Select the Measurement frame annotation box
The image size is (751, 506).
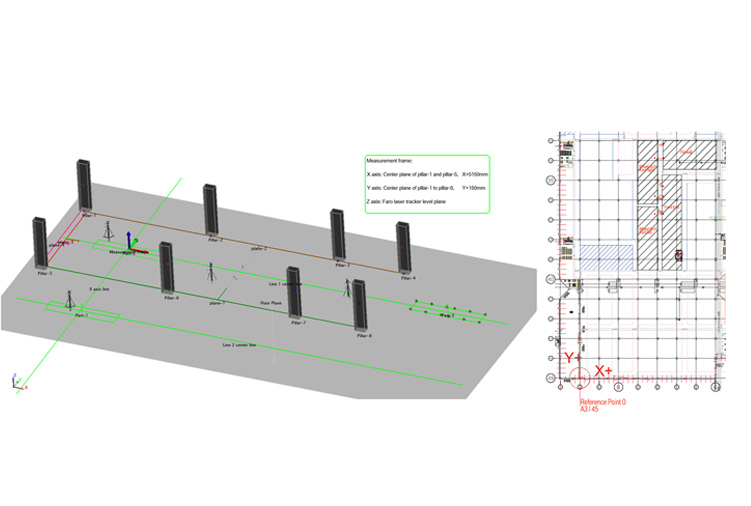(426, 183)
